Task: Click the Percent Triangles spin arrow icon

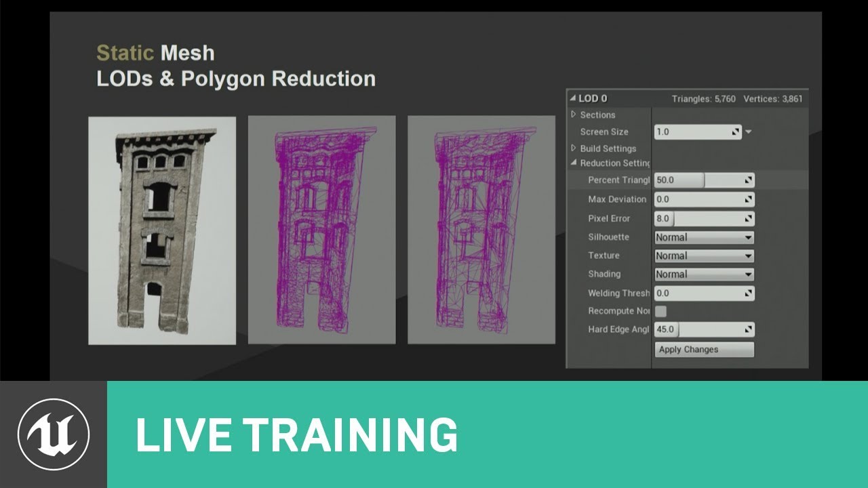Action: tap(749, 180)
